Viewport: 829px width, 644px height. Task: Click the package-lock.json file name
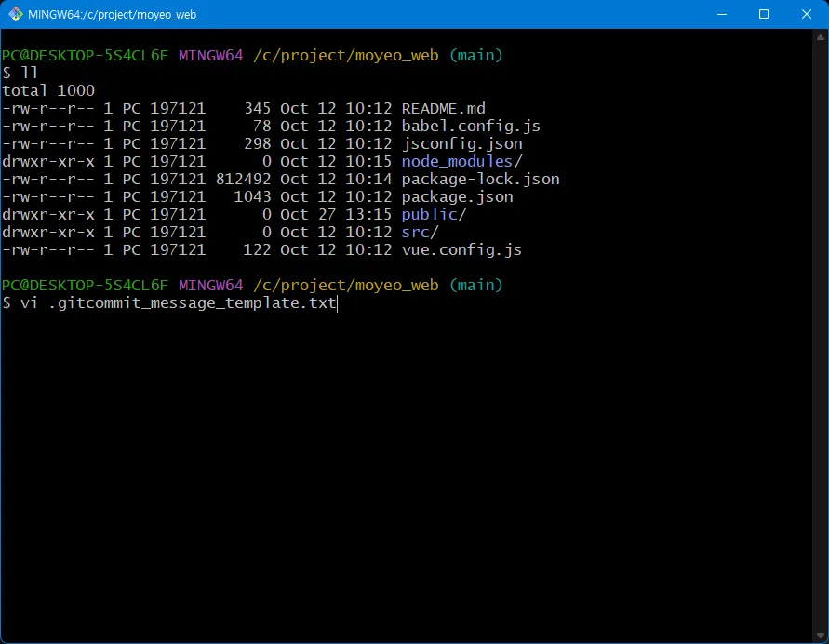pyautogui.click(x=480, y=180)
